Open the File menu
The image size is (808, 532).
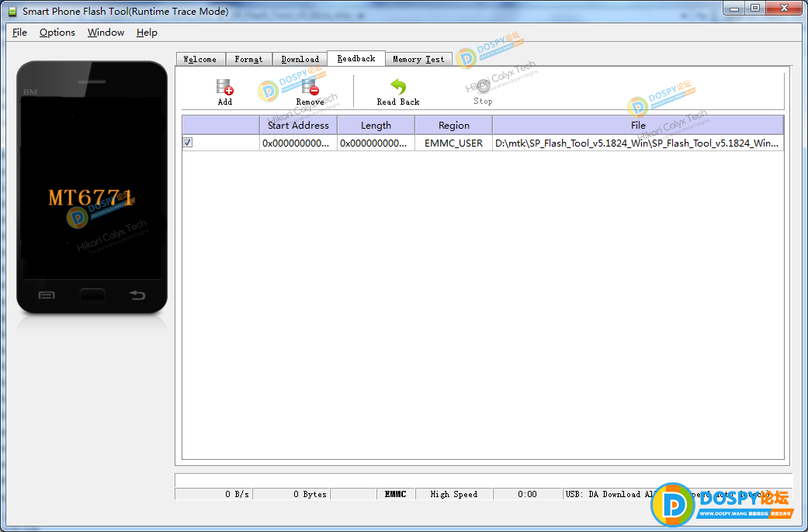pyautogui.click(x=19, y=33)
